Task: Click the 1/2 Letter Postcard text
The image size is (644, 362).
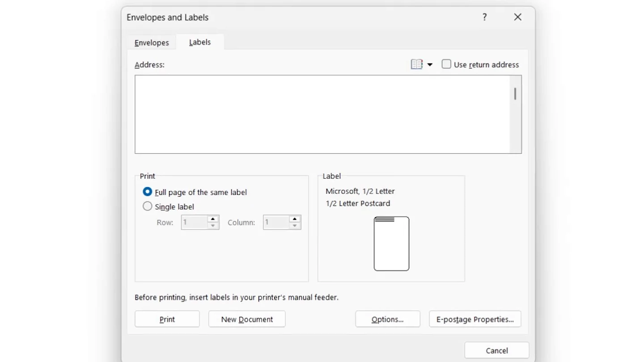Action: click(x=358, y=203)
